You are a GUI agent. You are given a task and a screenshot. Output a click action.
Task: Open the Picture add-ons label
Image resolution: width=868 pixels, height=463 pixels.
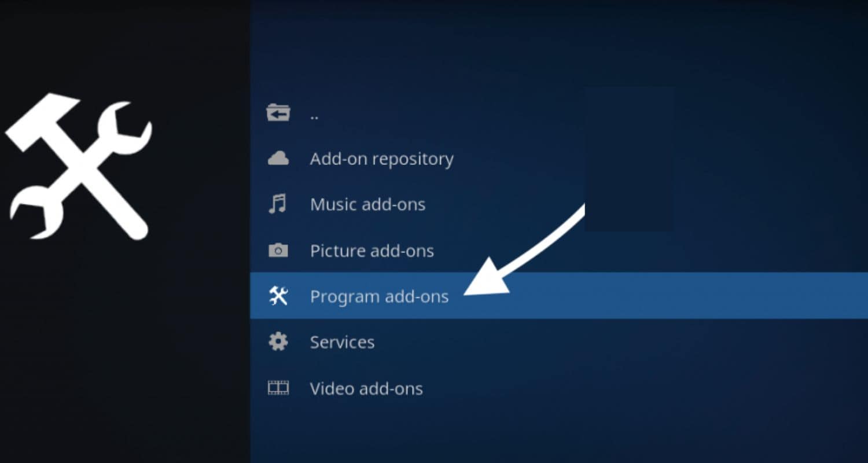pos(372,251)
